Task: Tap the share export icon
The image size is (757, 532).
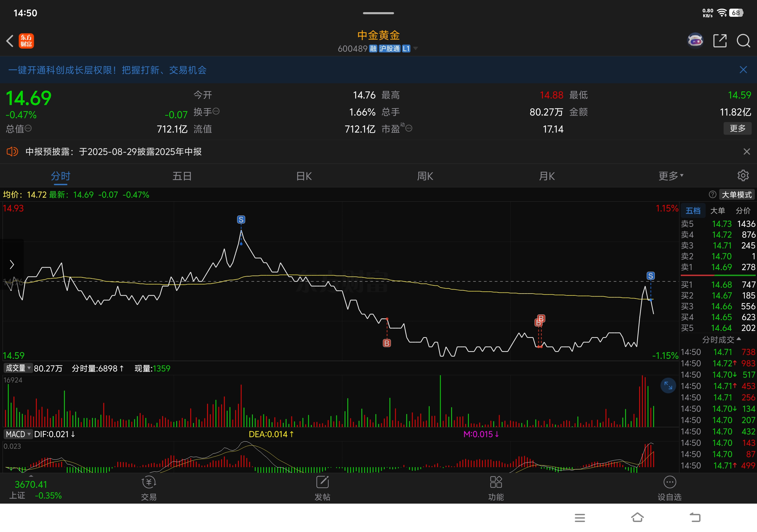Action: tap(720, 41)
